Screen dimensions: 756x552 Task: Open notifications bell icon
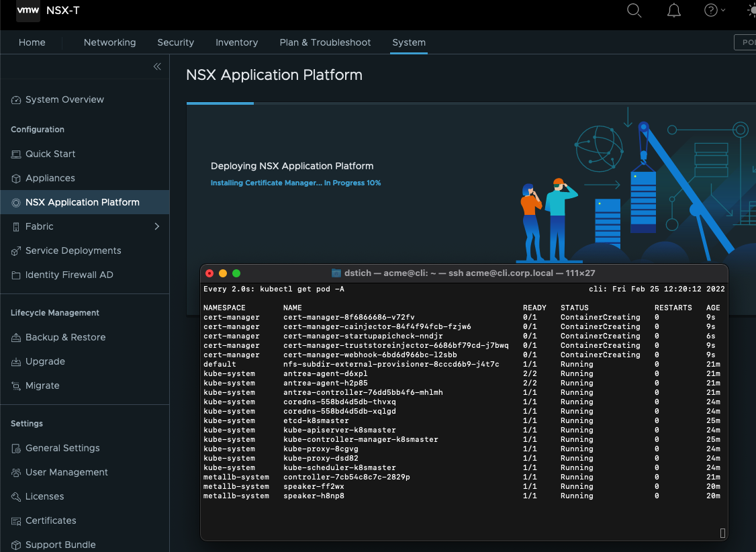[673, 10]
